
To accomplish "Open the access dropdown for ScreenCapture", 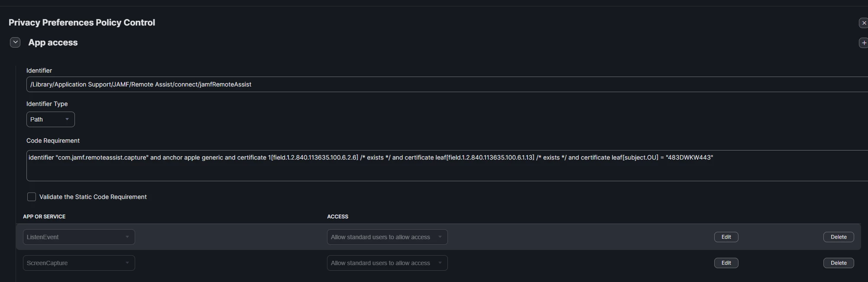I will pyautogui.click(x=387, y=263).
